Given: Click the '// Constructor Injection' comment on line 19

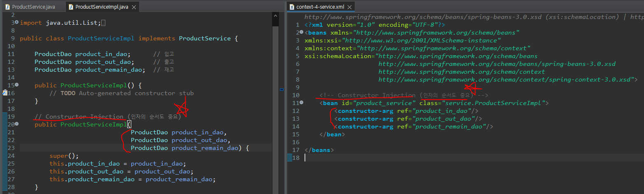Looking at the screenshot, I should (79, 117).
